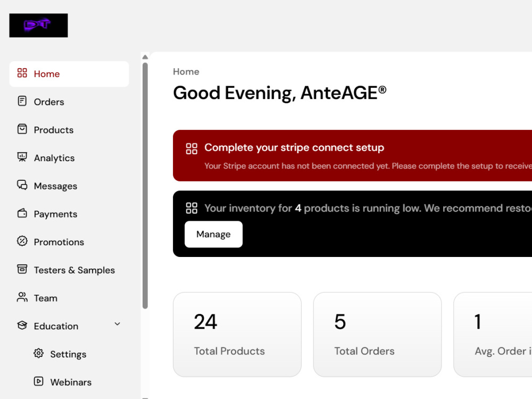Open the Total Products card

[x=237, y=335]
